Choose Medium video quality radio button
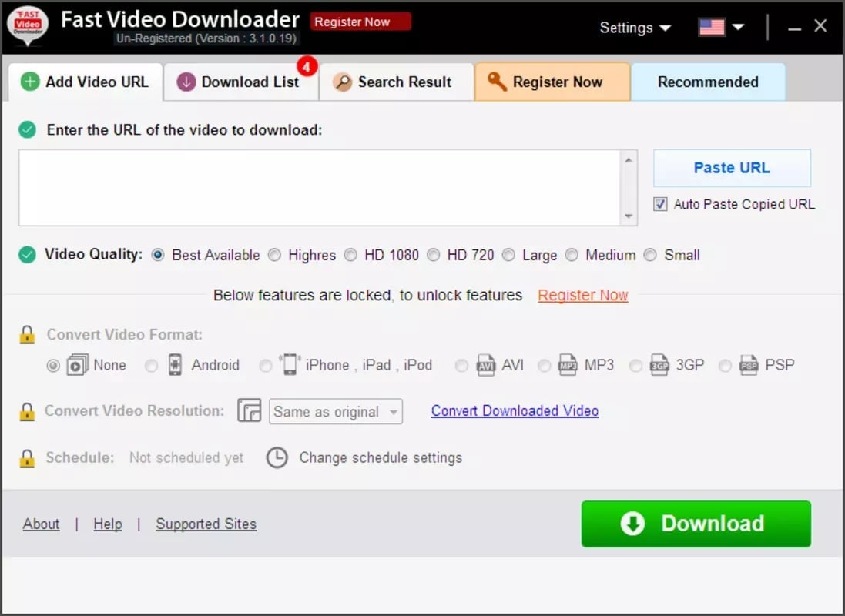This screenshot has height=616, width=845. click(572, 255)
